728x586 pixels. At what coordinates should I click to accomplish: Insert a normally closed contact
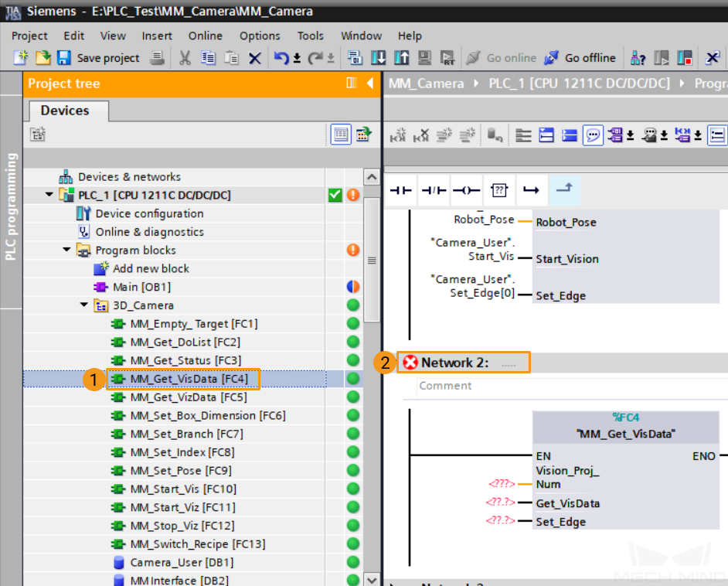click(x=434, y=190)
